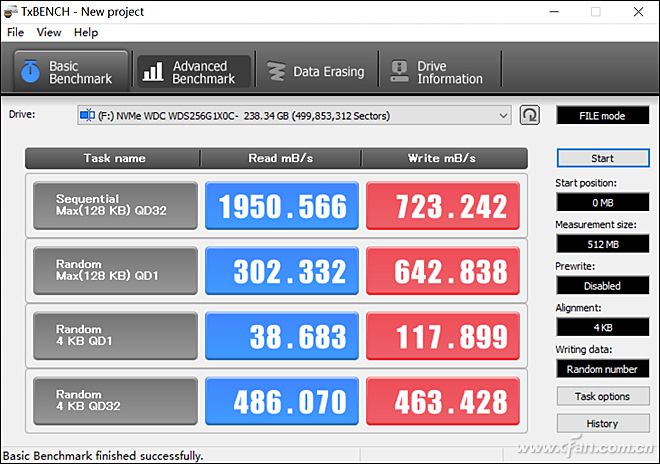Minimize the TxBENCH window
660x464 pixels.
pos(554,12)
